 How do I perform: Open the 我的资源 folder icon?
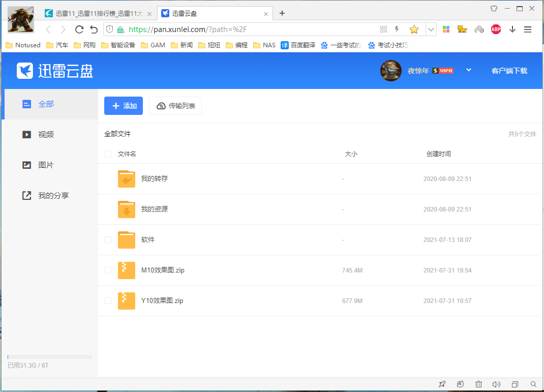(126, 209)
